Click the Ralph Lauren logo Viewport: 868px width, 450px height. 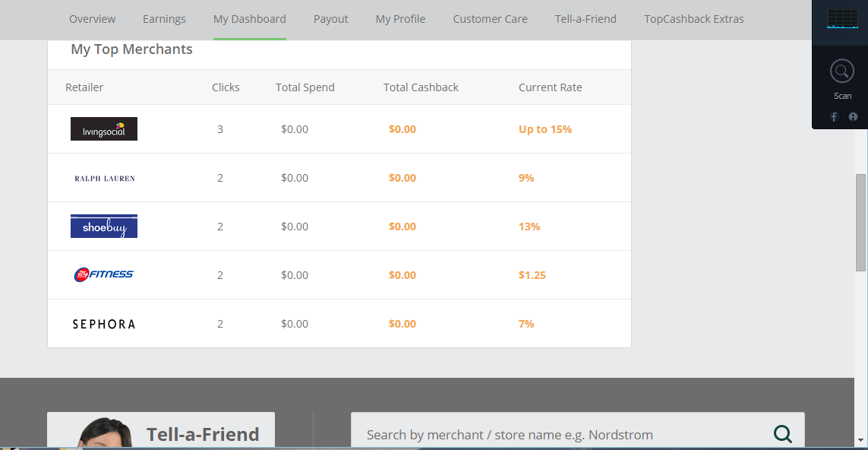[x=104, y=178]
